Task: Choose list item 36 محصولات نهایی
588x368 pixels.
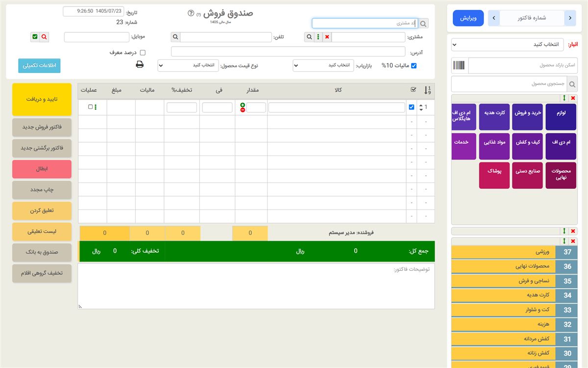Action: [514, 266]
